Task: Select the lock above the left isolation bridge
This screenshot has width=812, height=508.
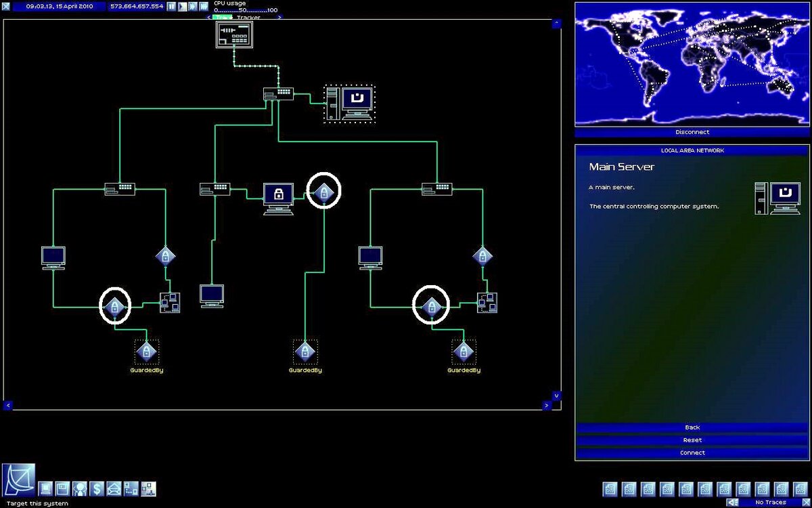Action: [166, 256]
